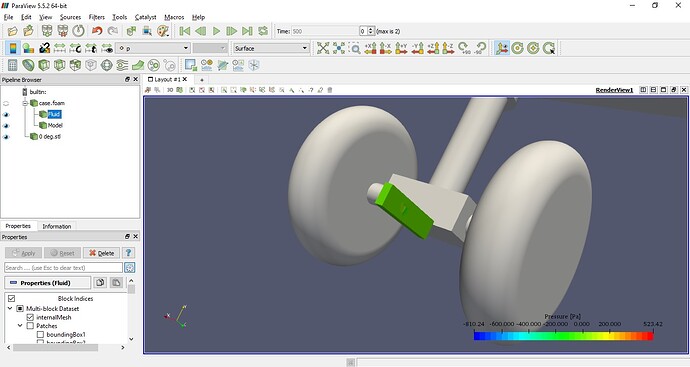Toggle visibility eye for 0 deg.stl
Screen dimensions: 690x367
click(6, 137)
